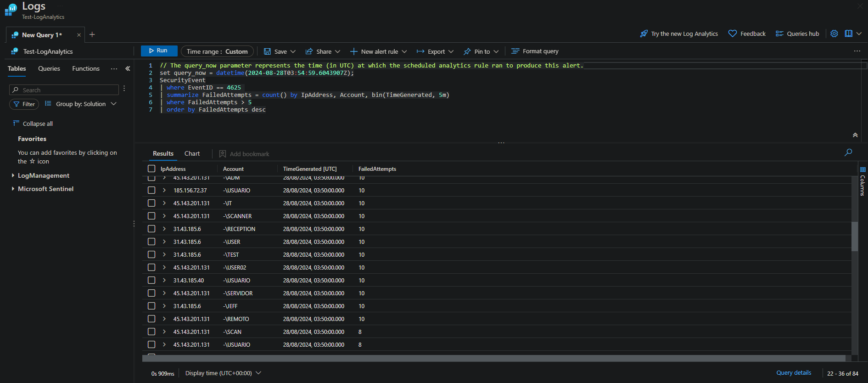Open the search options vertical ellipsis
The height and width of the screenshot is (383, 868).
124,89
